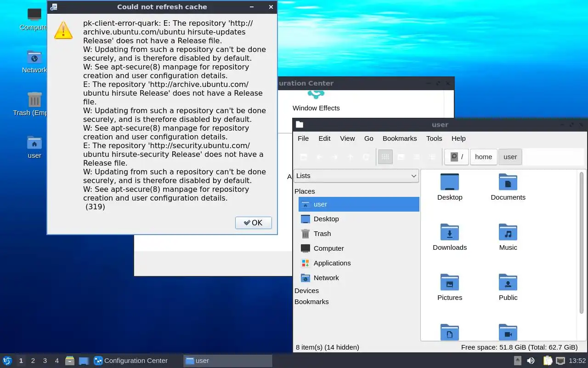Select the Desktop folder icon
The width and height of the screenshot is (588, 368).
point(450,187)
